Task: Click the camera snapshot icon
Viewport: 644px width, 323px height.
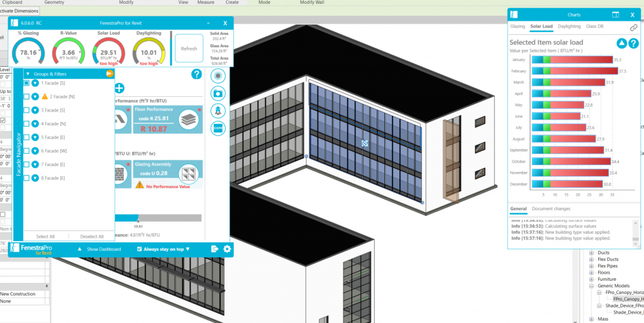Action: (x=218, y=93)
